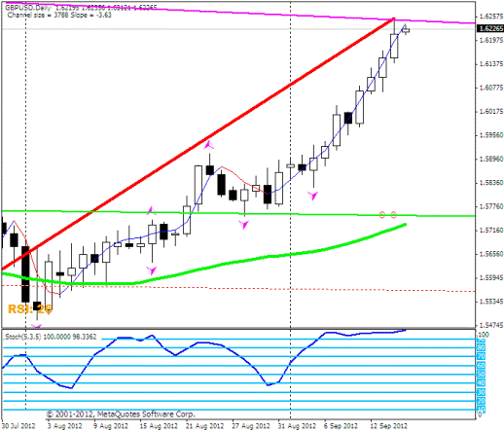Select the Stoch(5,3,5) indicator label
The width and height of the screenshot is (504, 432).
[x=51, y=337]
